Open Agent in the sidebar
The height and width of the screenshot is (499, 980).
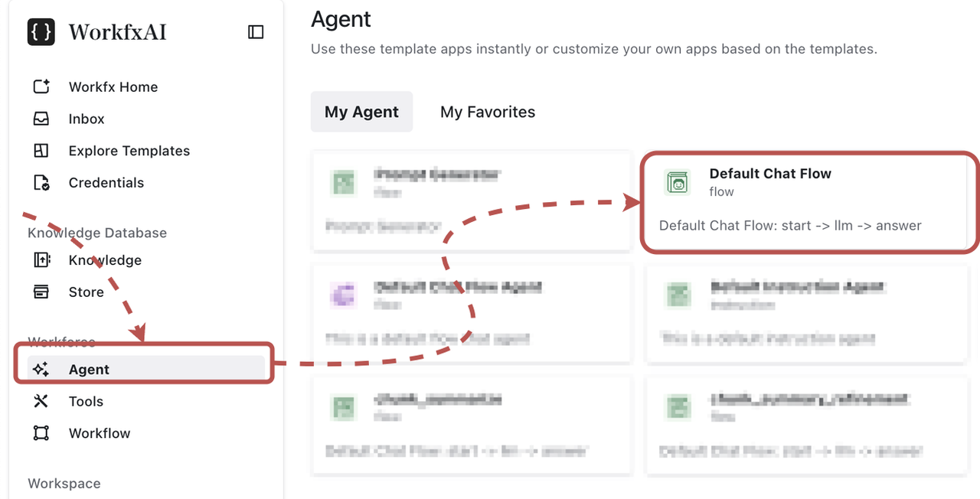[x=89, y=370]
